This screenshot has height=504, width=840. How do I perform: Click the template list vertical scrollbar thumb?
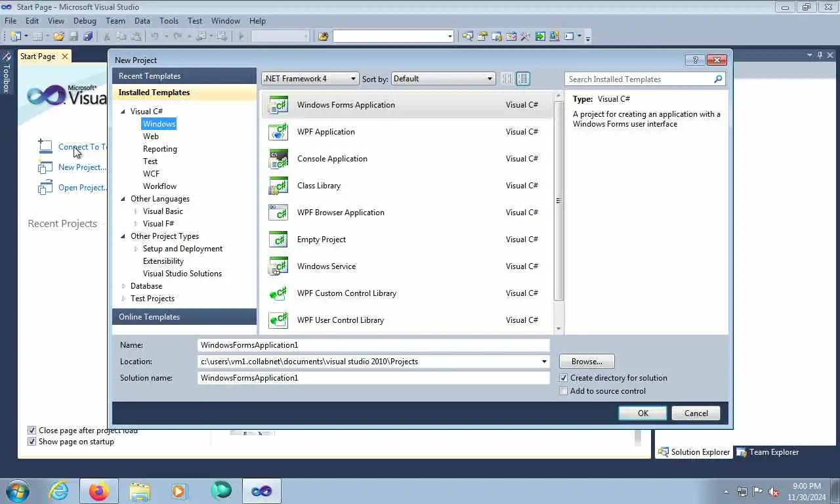click(558, 201)
